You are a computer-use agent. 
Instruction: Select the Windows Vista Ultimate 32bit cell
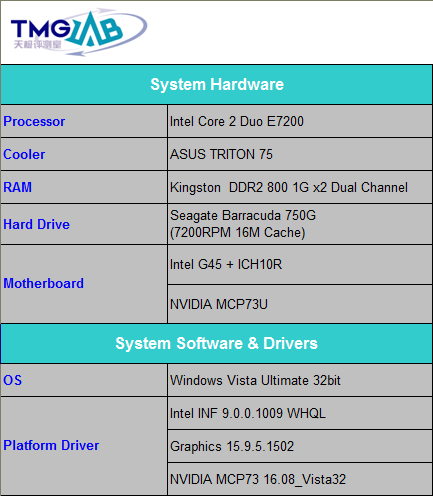point(300,380)
